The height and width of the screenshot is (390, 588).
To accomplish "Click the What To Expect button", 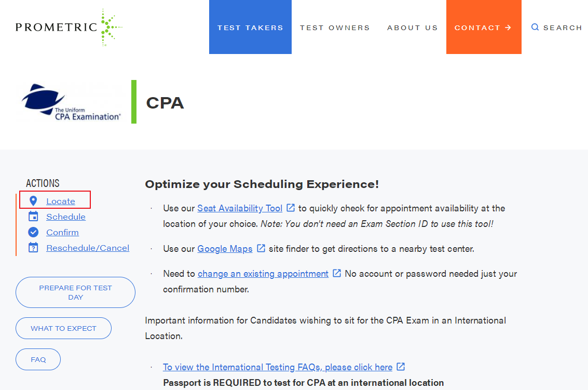I will pos(63,328).
